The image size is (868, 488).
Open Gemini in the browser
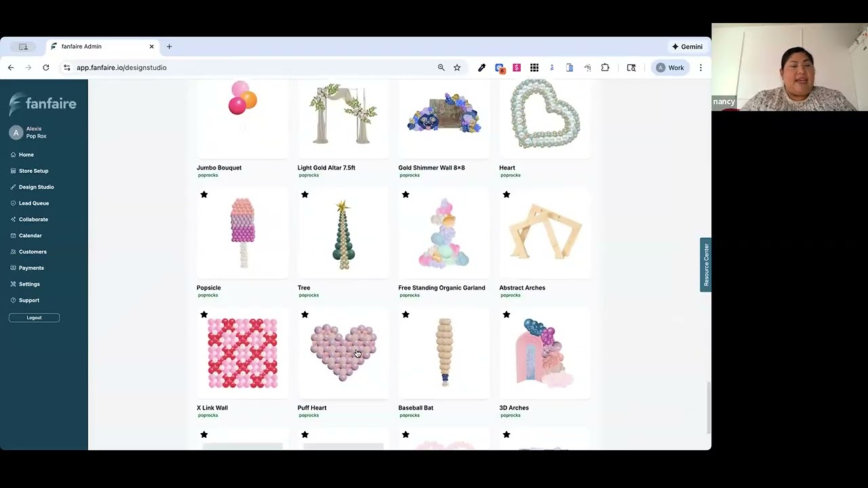pos(688,47)
